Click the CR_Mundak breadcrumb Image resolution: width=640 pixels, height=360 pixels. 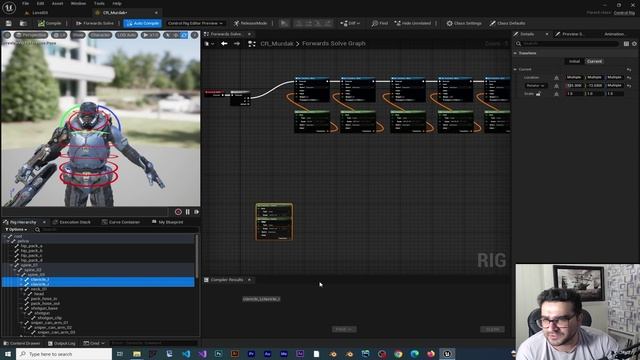click(x=277, y=43)
